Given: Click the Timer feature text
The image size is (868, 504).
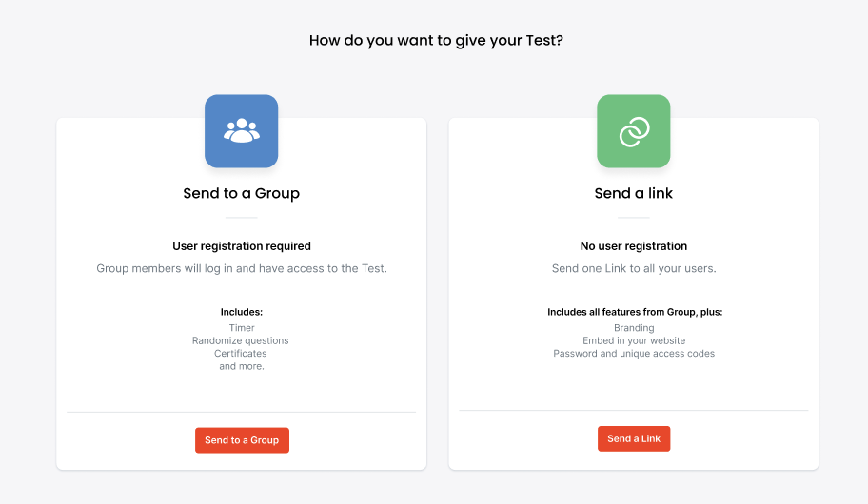Looking at the screenshot, I should (241, 328).
